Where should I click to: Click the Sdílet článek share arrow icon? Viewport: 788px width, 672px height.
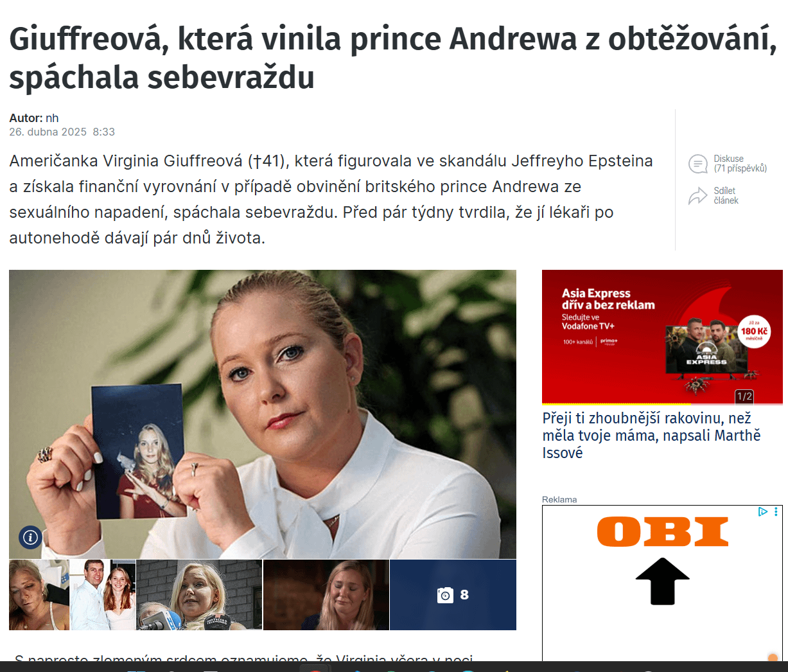(698, 196)
